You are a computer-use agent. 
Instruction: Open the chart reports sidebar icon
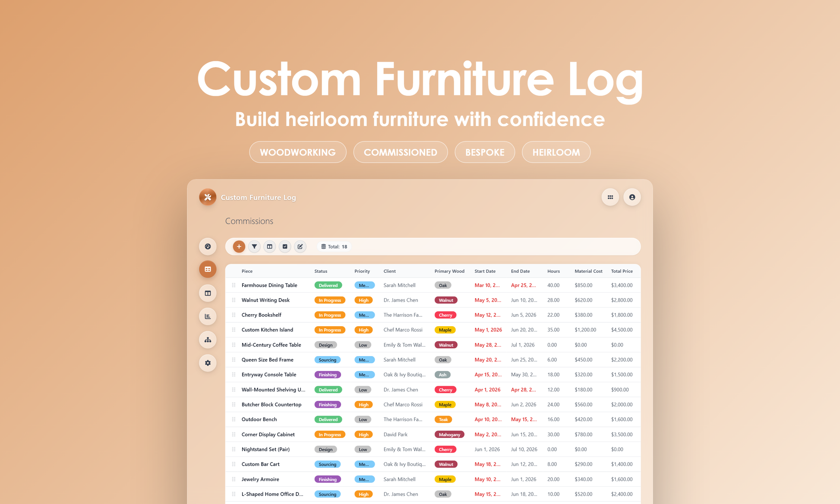208,316
